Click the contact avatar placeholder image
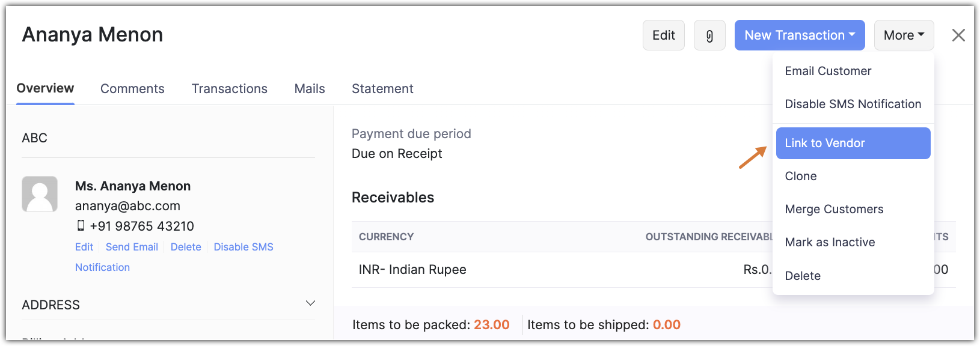This screenshot has width=980, height=346. pos(40,194)
